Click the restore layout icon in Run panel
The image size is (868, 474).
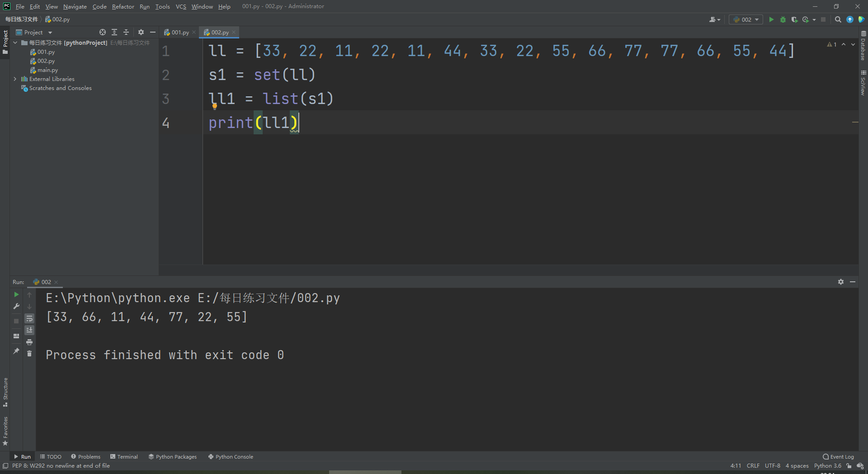click(16, 336)
